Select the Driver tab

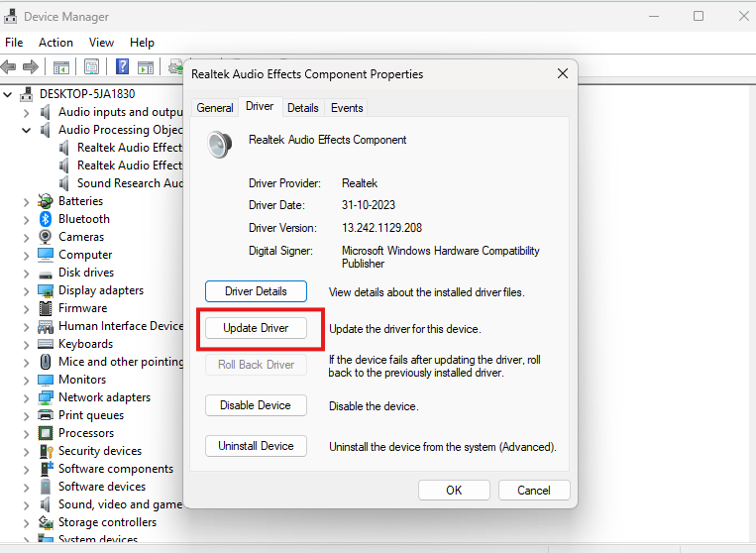(260, 106)
